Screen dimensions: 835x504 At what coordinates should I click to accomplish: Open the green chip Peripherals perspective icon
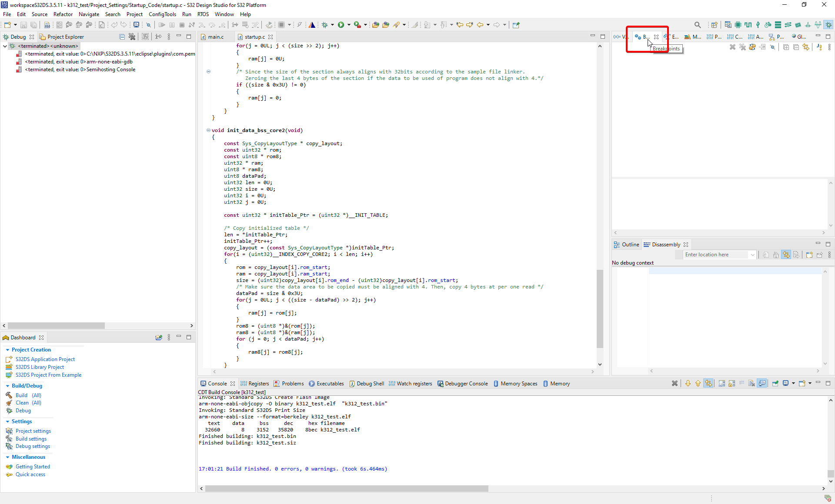[x=738, y=25]
